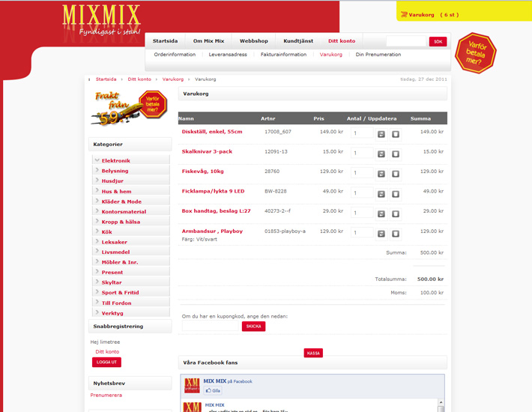The image size is (532, 412).
Task: Open the Ditt konto menu tab
Action: [342, 41]
